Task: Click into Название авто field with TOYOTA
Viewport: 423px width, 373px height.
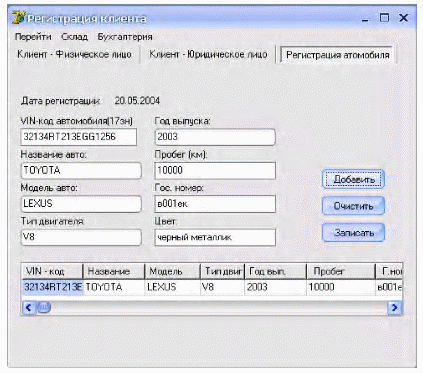Action: click(x=81, y=171)
